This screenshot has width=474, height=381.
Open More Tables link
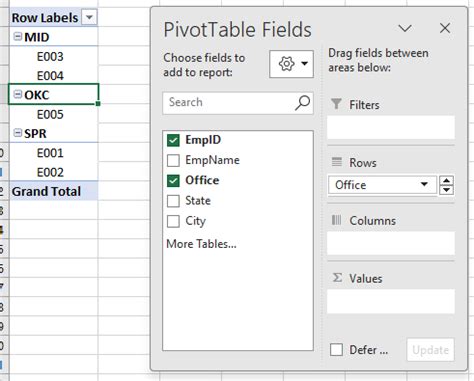tap(201, 244)
